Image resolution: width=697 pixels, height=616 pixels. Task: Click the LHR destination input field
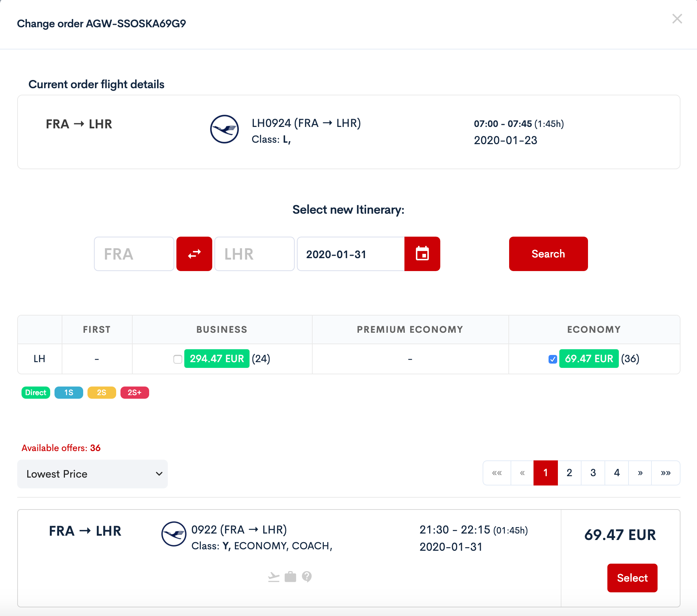pos(255,254)
